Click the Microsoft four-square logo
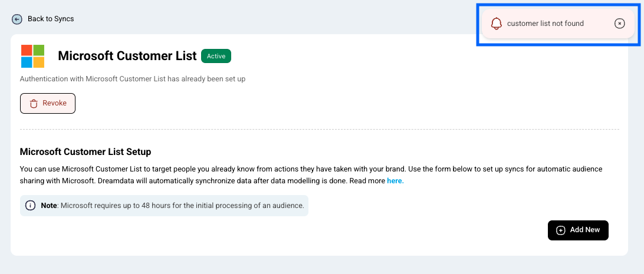This screenshot has height=274, width=644. [x=32, y=56]
